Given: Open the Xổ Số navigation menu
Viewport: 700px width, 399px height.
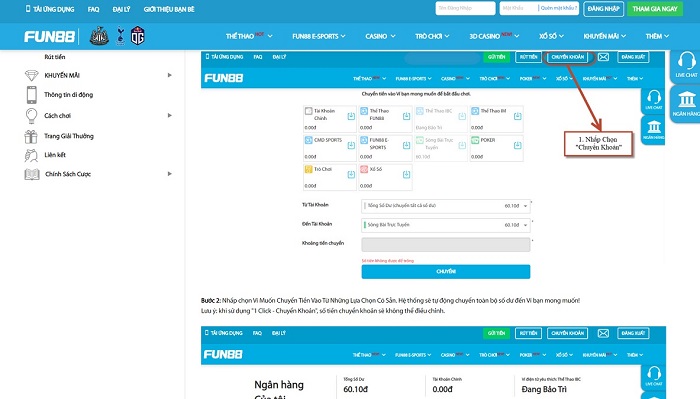Looking at the screenshot, I should point(551,36).
